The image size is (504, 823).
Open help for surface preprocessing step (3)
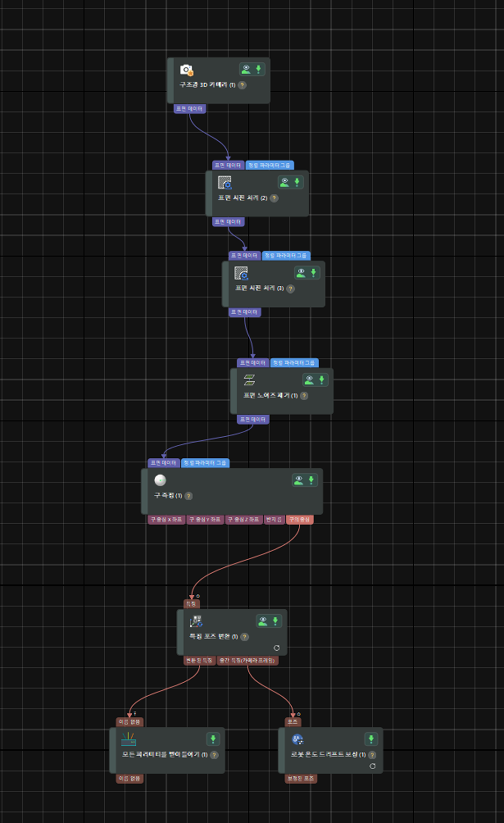tap(290, 289)
